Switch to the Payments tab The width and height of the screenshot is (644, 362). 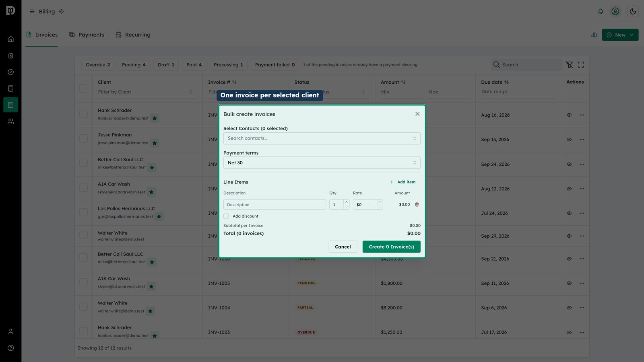point(87,35)
